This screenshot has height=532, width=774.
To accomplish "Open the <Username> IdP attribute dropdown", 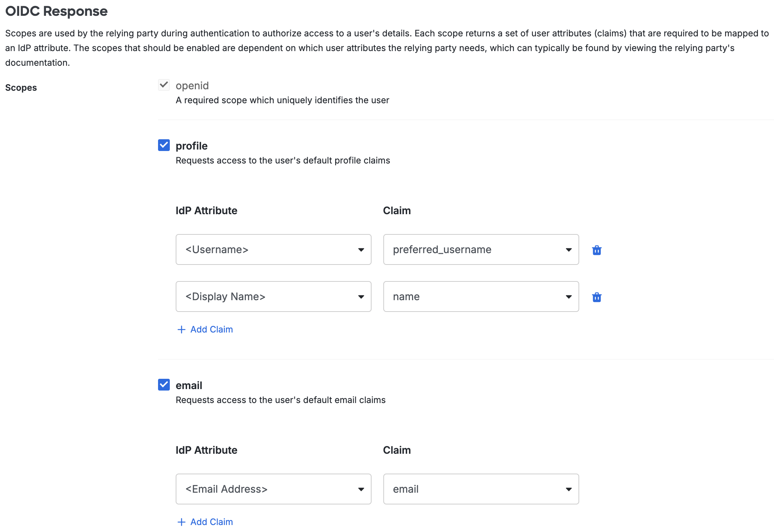I will click(273, 249).
